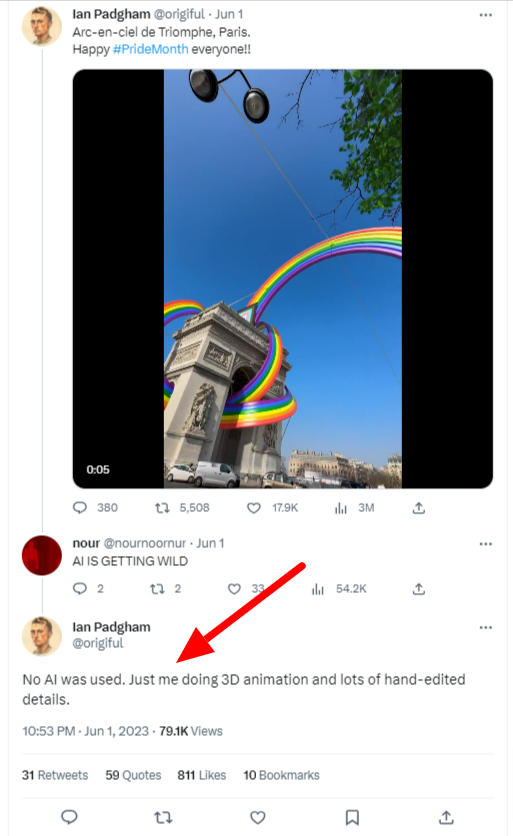513x836 pixels.
Task: Reply to nour's AI IS GETTING WILD tweet
Action: (80, 589)
